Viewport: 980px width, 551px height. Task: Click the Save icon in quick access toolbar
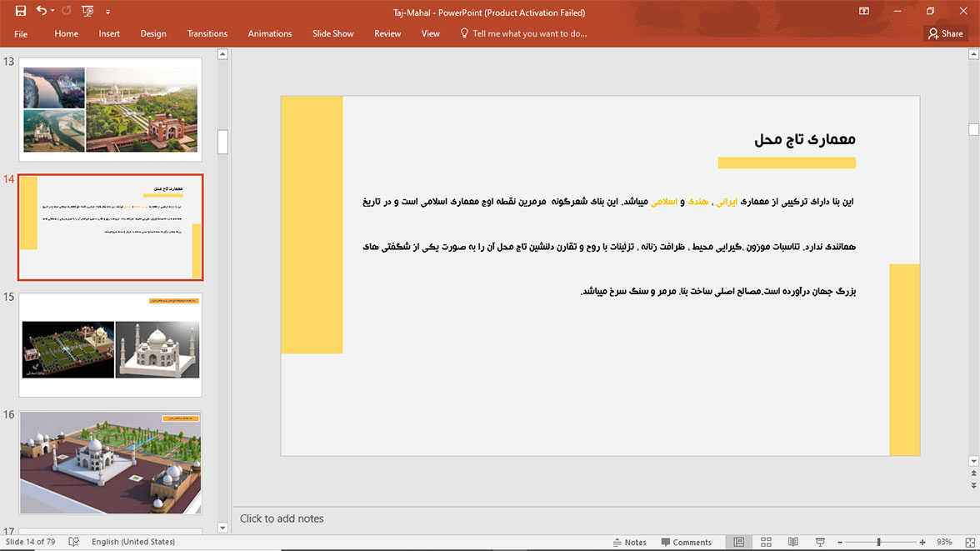coord(21,12)
